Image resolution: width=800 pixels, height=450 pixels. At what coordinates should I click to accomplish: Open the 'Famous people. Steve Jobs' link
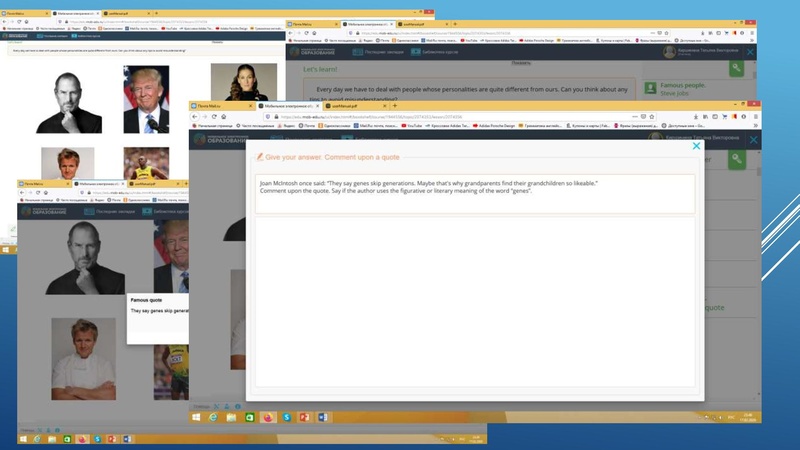pyautogui.click(x=684, y=90)
